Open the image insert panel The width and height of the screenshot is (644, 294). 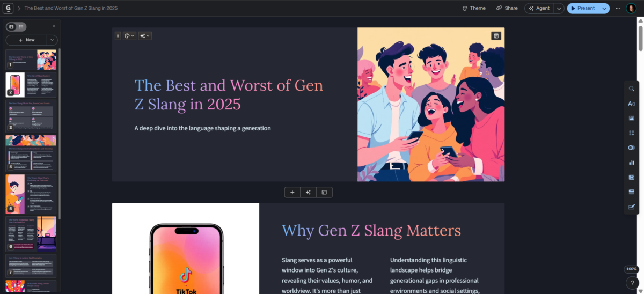click(631, 118)
